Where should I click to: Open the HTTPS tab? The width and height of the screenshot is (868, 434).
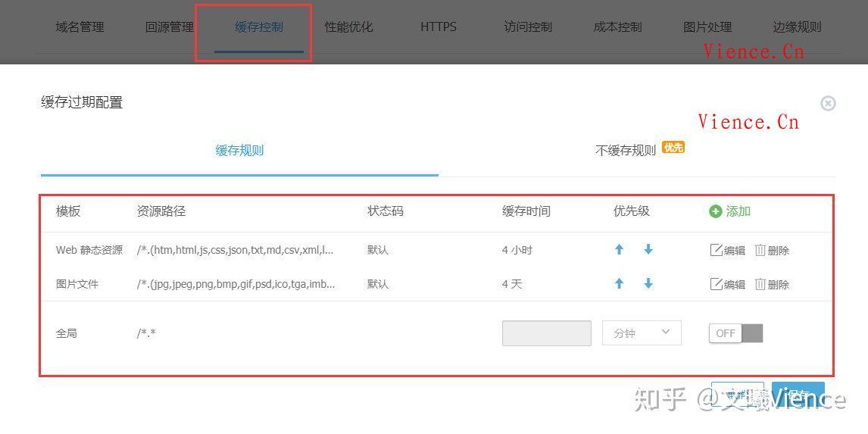(x=439, y=27)
